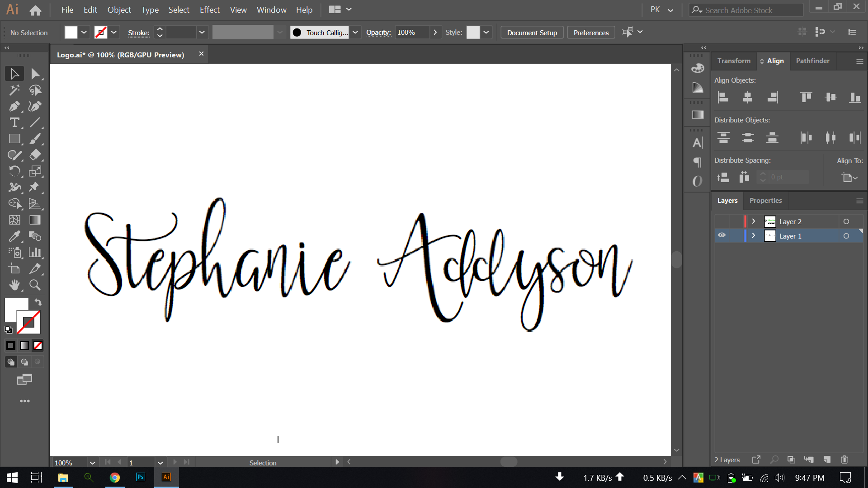The height and width of the screenshot is (488, 868).
Task: Open Touch Calligraphic brush dropdown
Action: click(355, 32)
